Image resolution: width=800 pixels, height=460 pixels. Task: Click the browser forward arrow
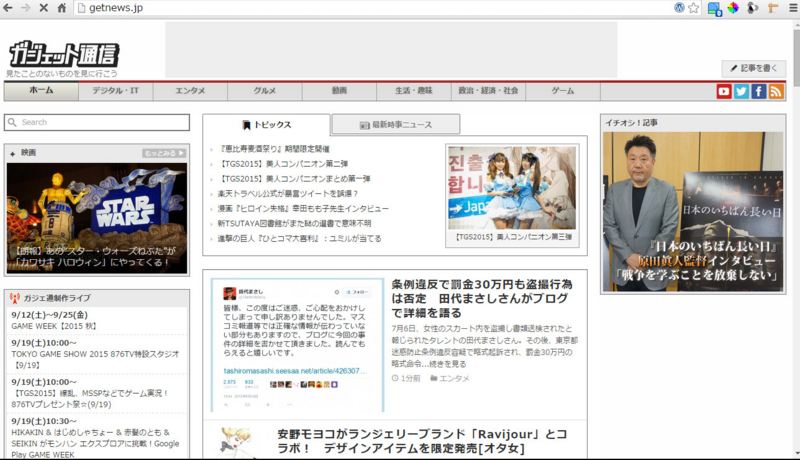pyautogui.click(x=26, y=8)
